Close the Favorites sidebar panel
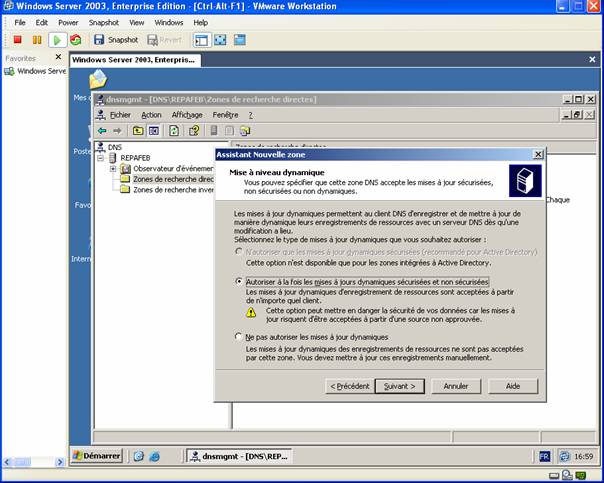Image resolution: width=604 pixels, height=483 pixels. pos(58,57)
